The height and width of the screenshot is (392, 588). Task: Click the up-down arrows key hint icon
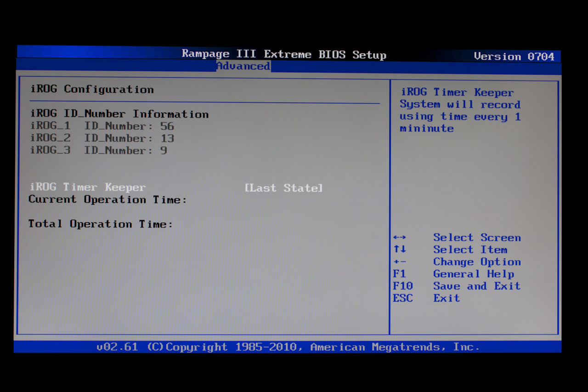[400, 250]
